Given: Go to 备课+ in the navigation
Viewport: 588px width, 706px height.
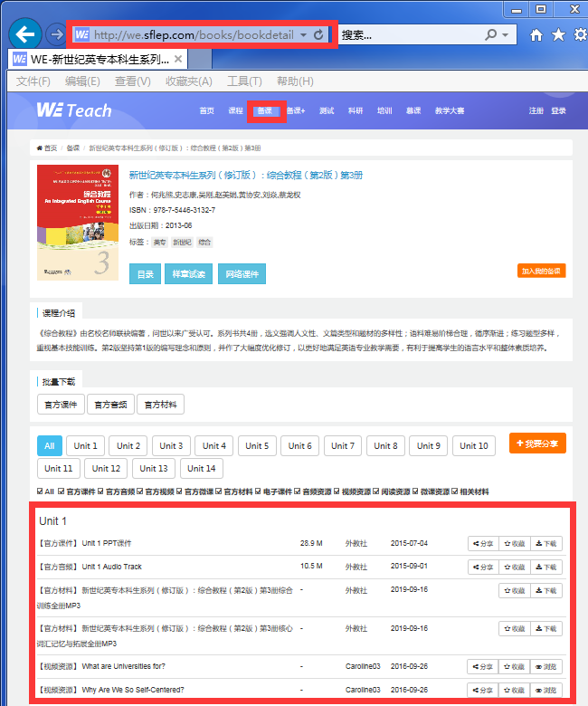Looking at the screenshot, I should [296, 110].
